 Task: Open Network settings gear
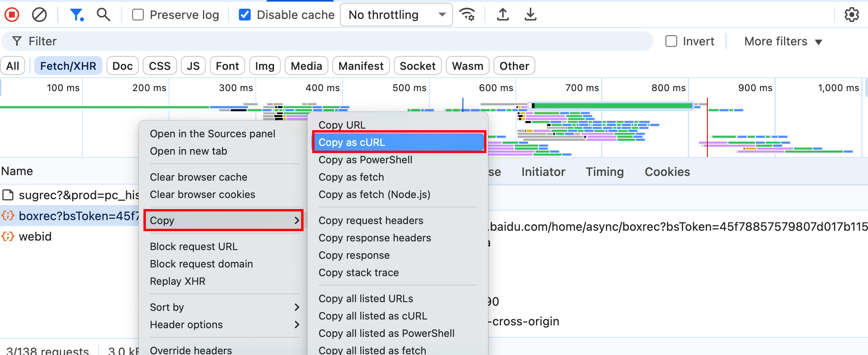coord(851,15)
